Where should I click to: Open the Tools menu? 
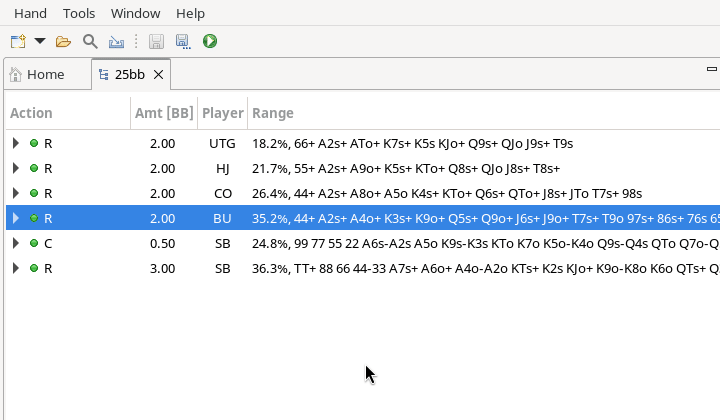coord(79,13)
